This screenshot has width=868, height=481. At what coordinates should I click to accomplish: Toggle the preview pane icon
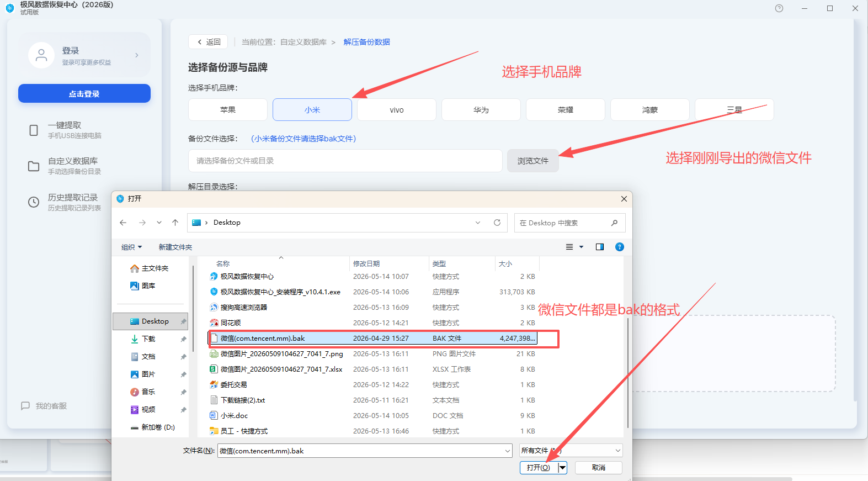pyautogui.click(x=600, y=247)
